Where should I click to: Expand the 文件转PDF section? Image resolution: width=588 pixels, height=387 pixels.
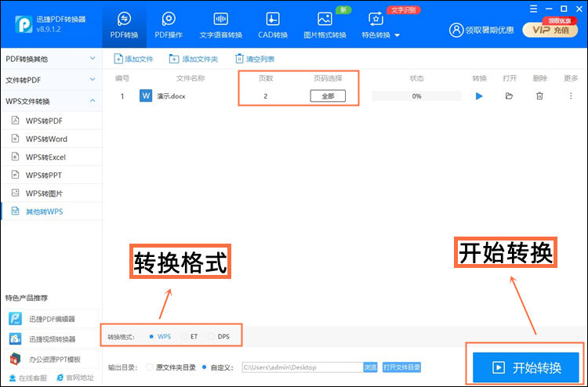(51, 80)
